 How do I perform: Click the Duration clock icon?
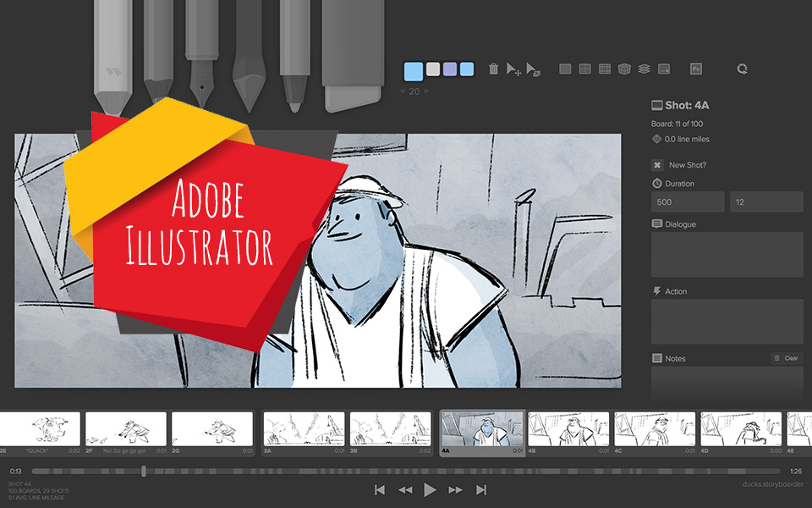(656, 183)
